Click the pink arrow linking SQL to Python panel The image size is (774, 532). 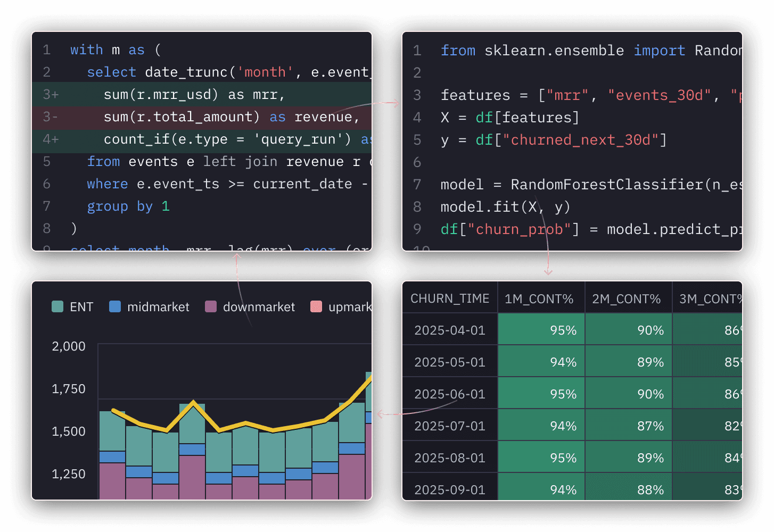point(386,104)
